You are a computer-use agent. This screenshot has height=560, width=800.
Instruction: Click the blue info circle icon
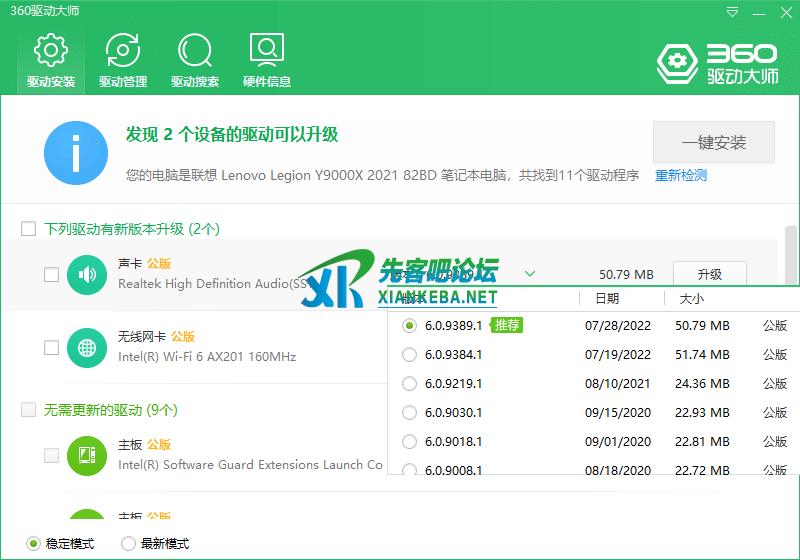click(x=75, y=153)
